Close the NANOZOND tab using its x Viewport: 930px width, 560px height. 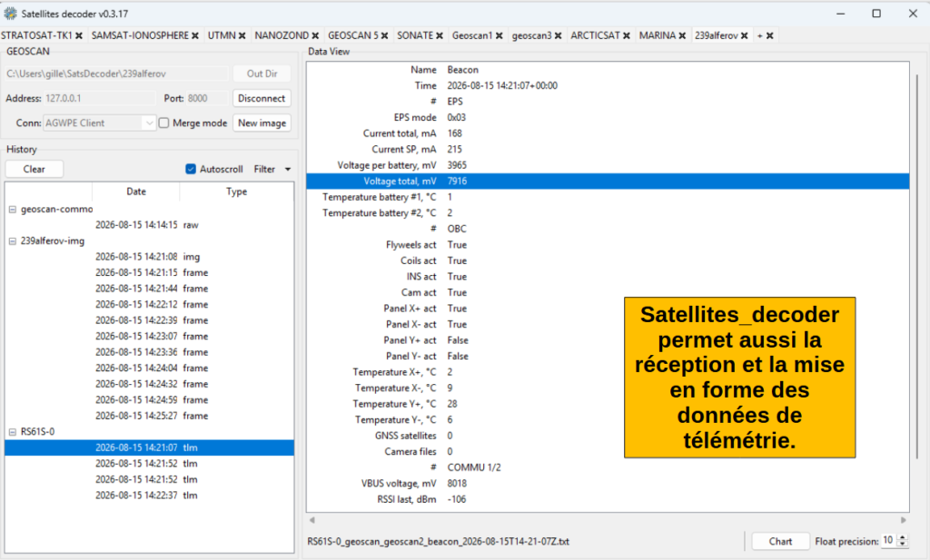coord(315,35)
